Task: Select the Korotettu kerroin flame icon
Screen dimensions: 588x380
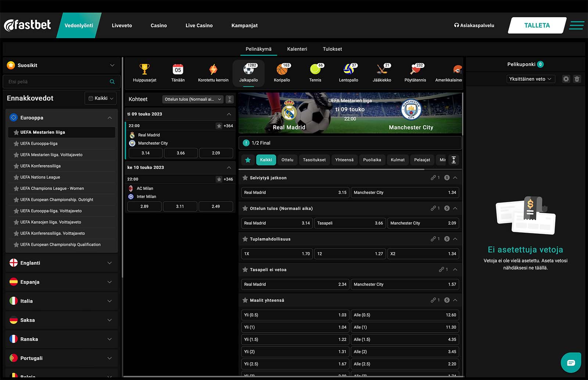Action: click(x=213, y=69)
